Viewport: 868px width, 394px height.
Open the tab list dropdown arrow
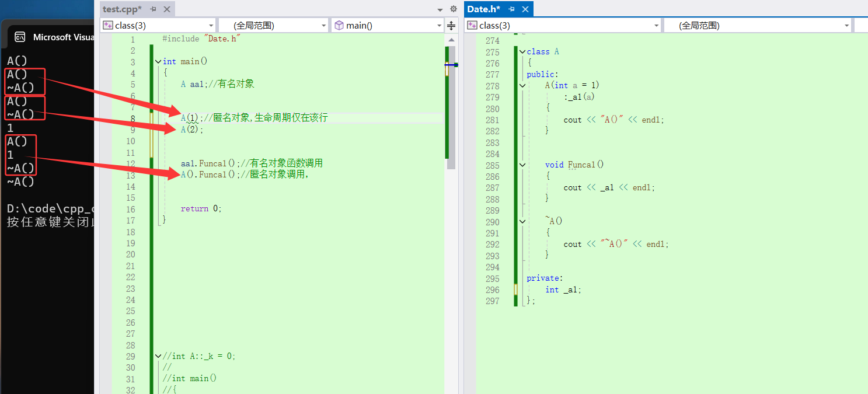click(x=440, y=10)
